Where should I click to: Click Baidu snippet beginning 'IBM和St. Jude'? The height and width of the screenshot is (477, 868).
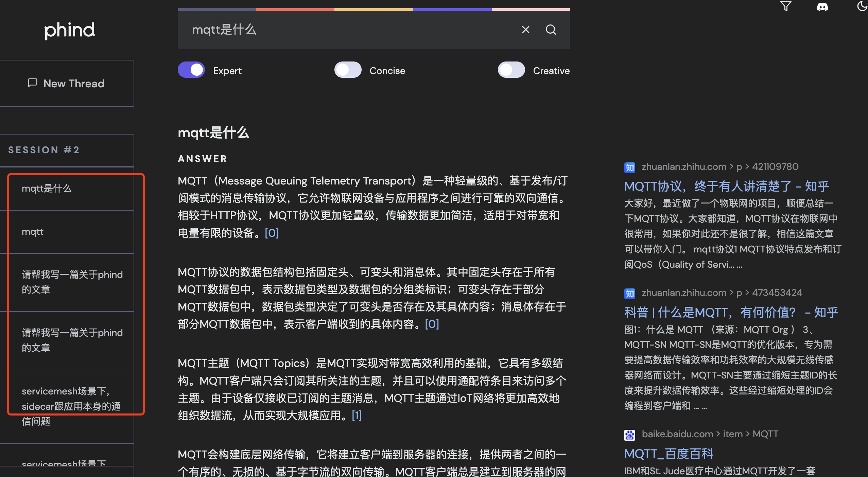(719, 471)
